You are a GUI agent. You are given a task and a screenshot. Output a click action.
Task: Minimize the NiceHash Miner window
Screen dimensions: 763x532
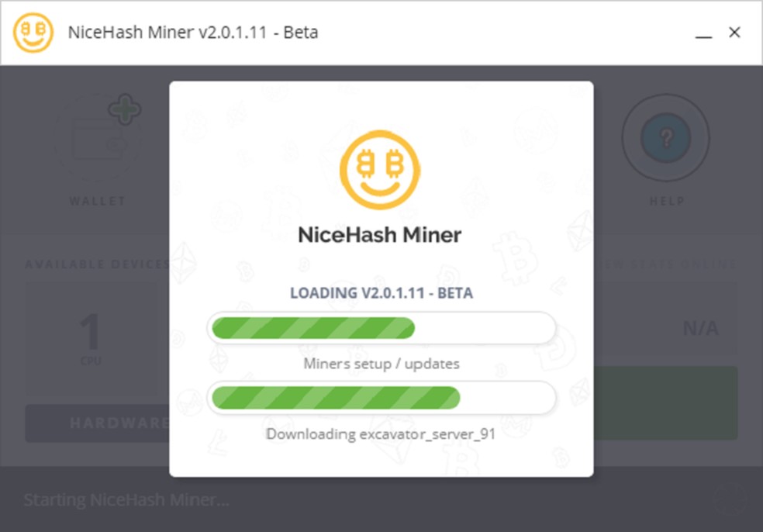703,33
